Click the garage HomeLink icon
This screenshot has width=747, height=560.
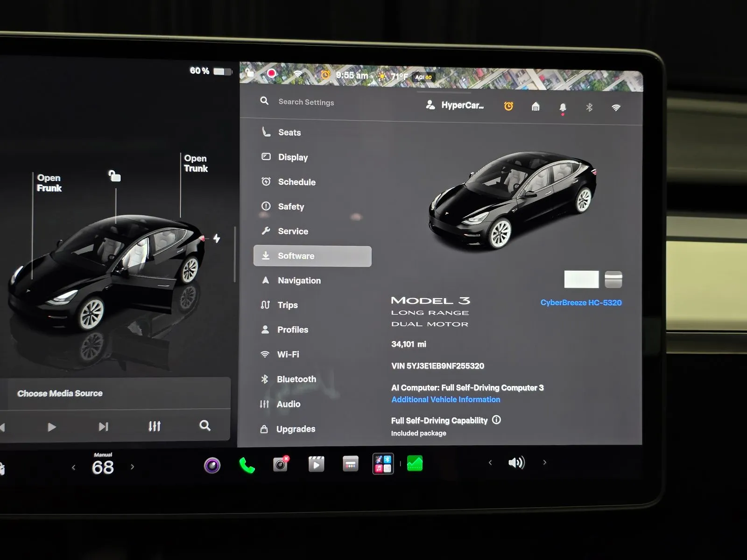tap(536, 107)
